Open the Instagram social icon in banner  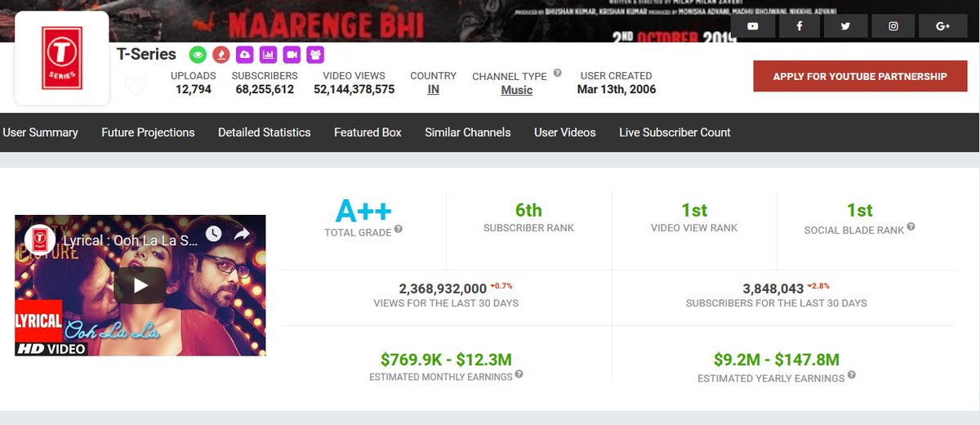click(893, 26)
